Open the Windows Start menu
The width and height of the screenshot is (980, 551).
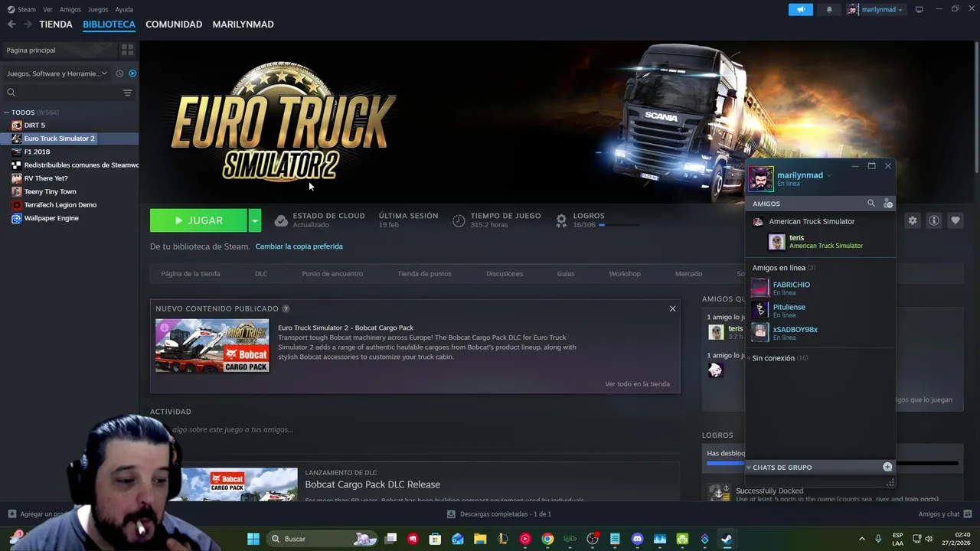[253, 539]
